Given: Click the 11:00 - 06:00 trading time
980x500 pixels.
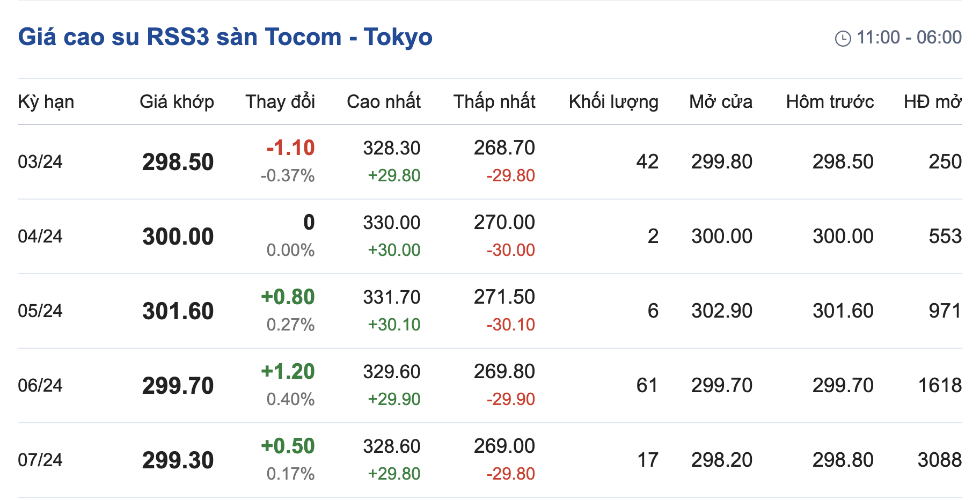Looking at the screenshot, I should pos(909,38).
